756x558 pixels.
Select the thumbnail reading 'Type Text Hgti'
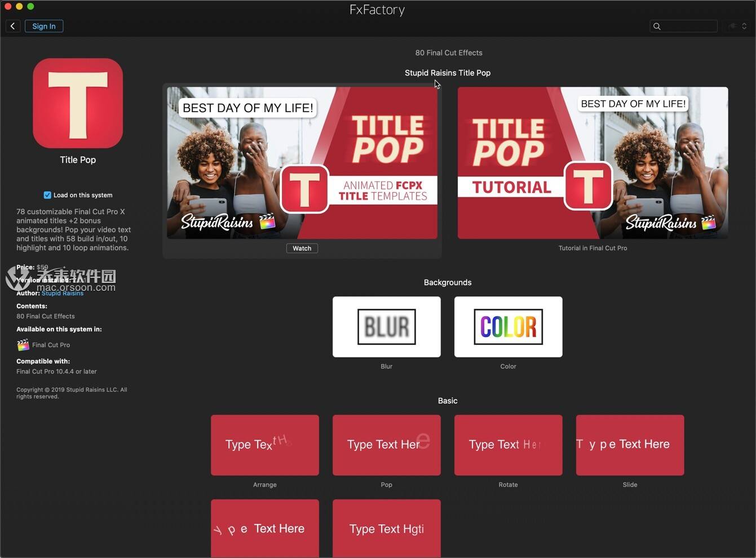pos(387,529)
